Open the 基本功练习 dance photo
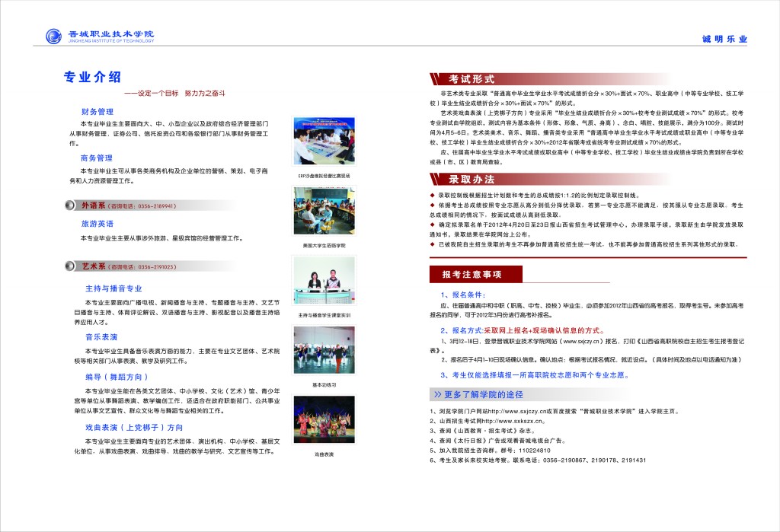Viewport: 780px width, 532px height. (324, 350)
